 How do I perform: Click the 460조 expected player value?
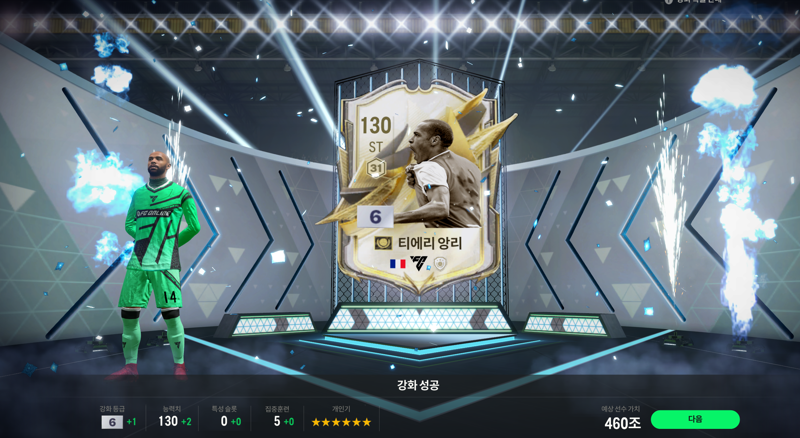click(x=622, y=423)
